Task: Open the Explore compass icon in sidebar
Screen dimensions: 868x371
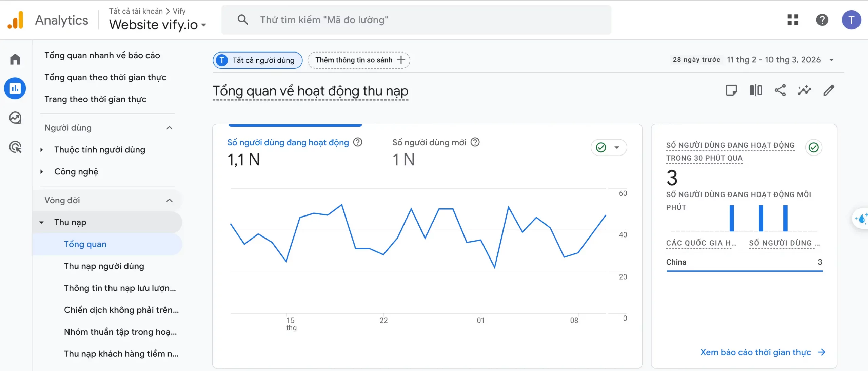Action: [15, 118]
